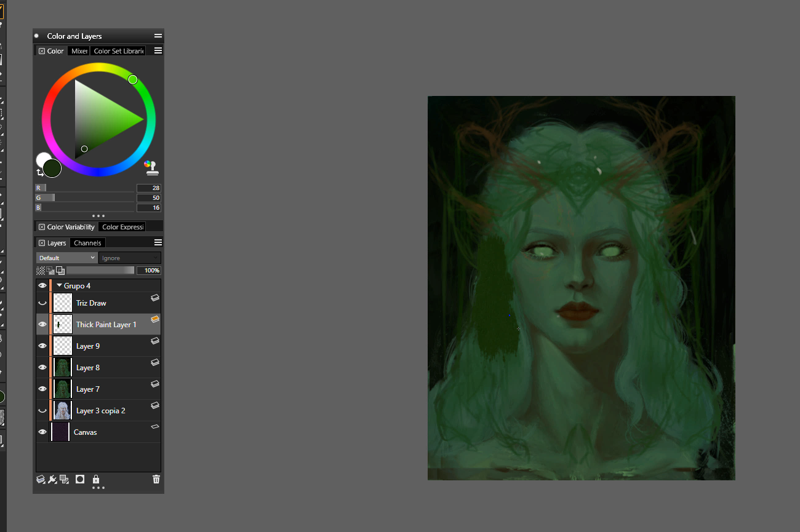Click the swap main and additional colors icon
The width and height of the screenshot is (800, 532).
[40, 173]
